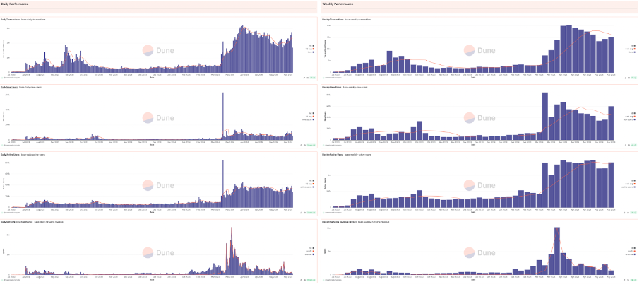
Task: Toggle 7D avg legend in Daily New Users chart
Action: pos(309,117)
